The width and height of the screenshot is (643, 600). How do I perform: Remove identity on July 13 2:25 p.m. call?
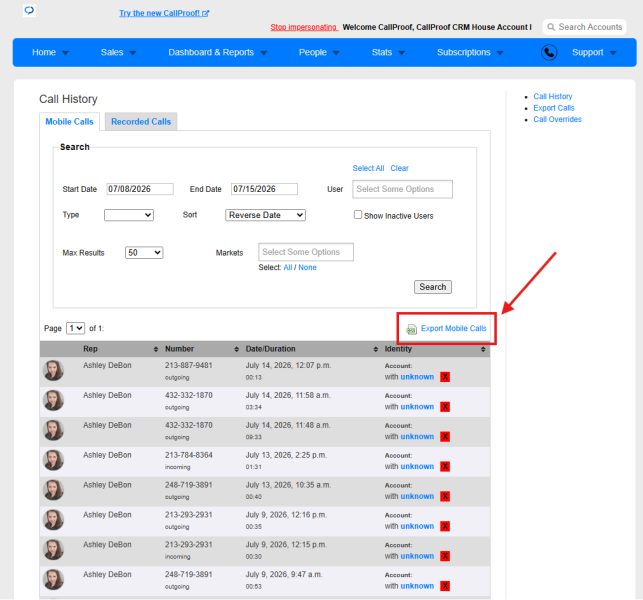[445, 466]
